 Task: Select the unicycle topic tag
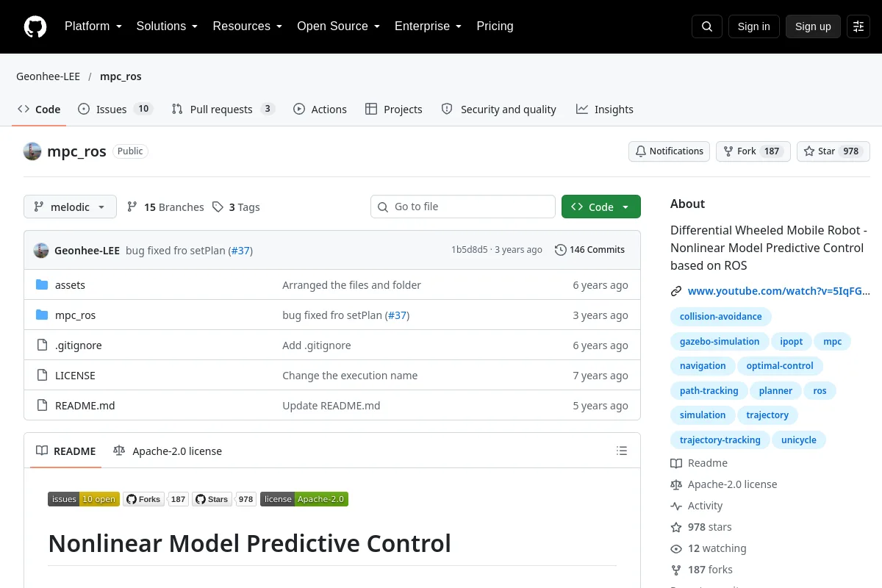click(799, 440)
